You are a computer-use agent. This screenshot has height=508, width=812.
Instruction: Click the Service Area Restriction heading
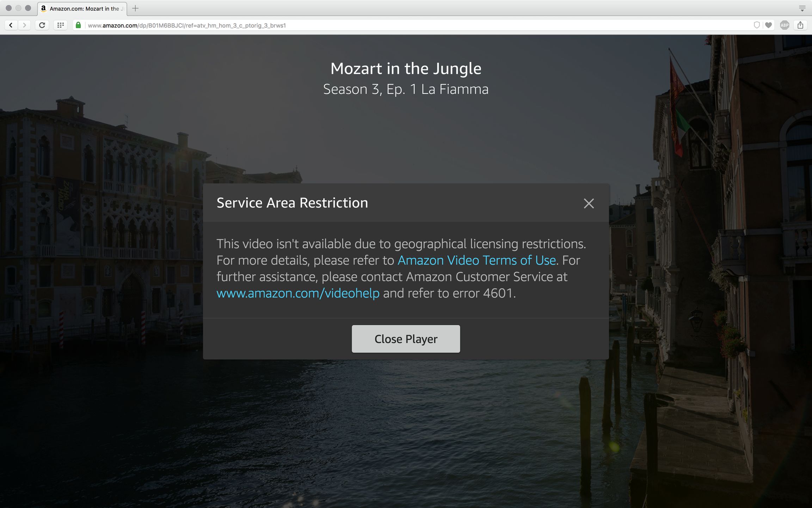click(x=292, y=203)
